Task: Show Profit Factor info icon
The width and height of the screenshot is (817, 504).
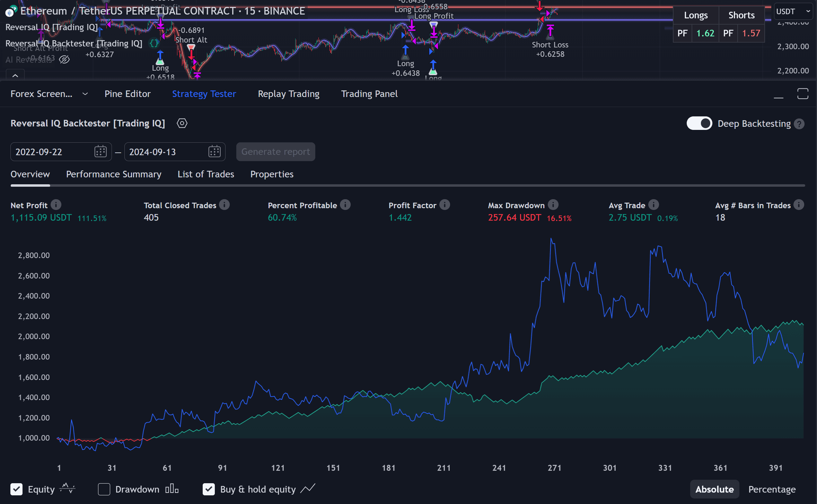Action: coord(445,205)
